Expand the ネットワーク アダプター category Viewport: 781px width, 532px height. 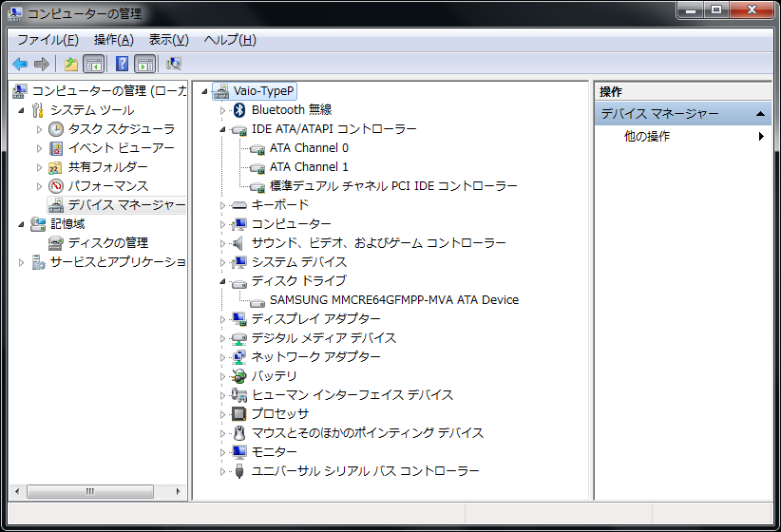[x=223, y=357]
